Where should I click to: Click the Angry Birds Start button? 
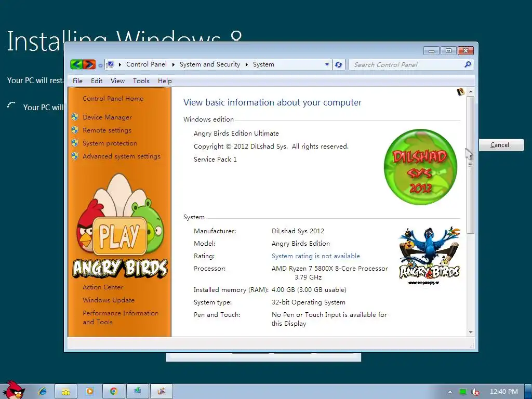(x=14, y=390)
